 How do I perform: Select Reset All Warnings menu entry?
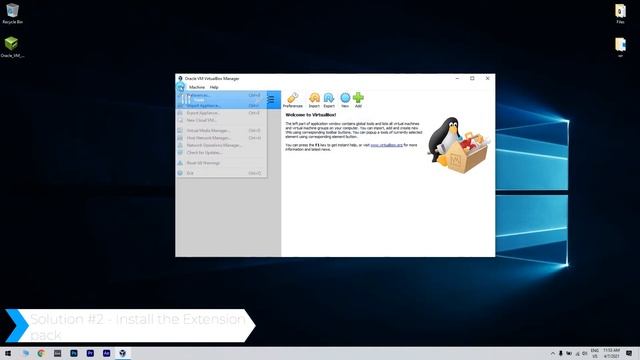pos(222,162)
